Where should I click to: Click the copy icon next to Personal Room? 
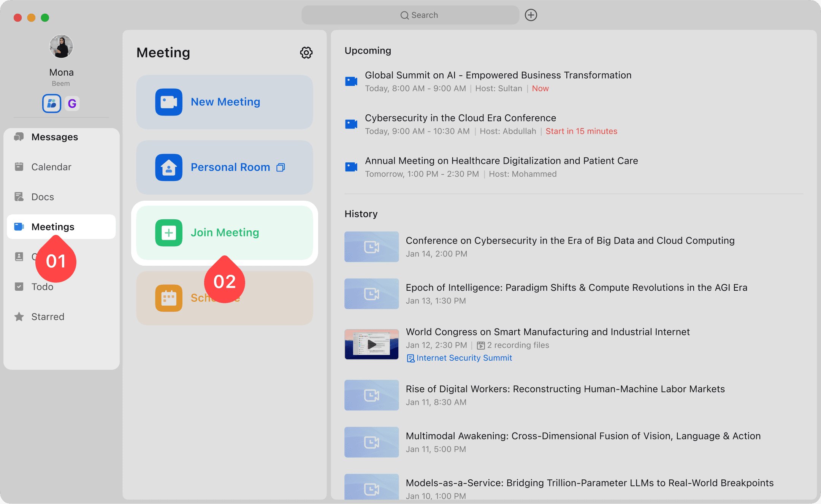pyautogui.click(x=281, y=168)
